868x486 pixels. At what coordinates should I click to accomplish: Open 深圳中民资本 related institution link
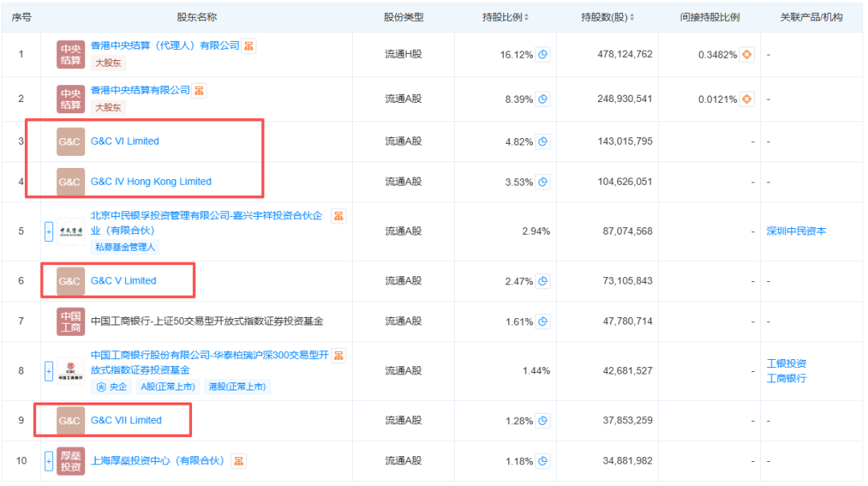(796, 231)
